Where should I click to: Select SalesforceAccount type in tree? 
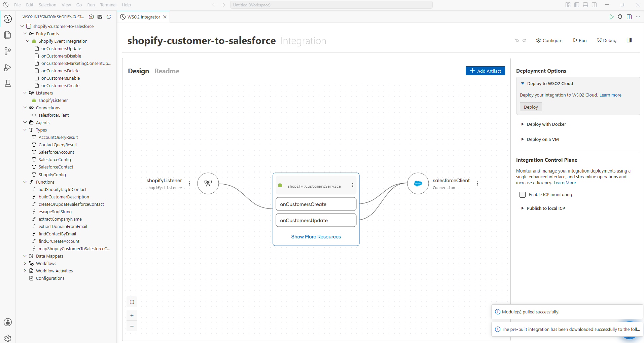pyautogui.click(x=56, y=152)
